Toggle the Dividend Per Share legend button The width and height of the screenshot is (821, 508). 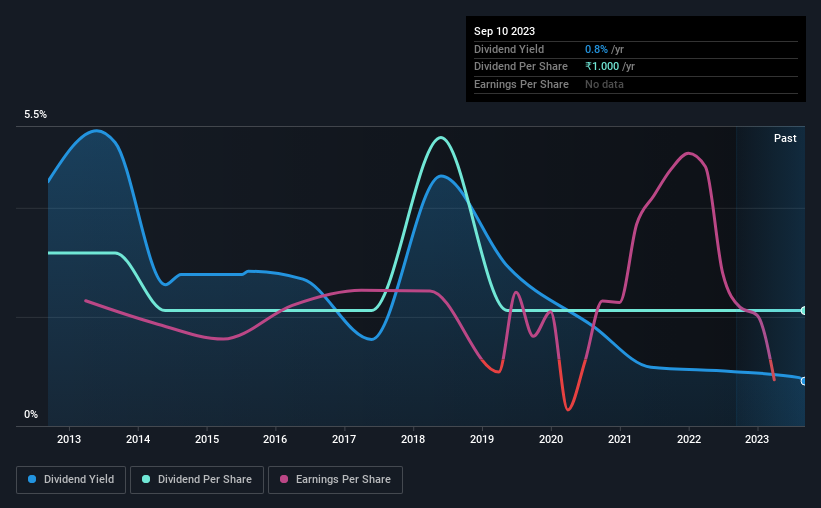pos(197,480)
